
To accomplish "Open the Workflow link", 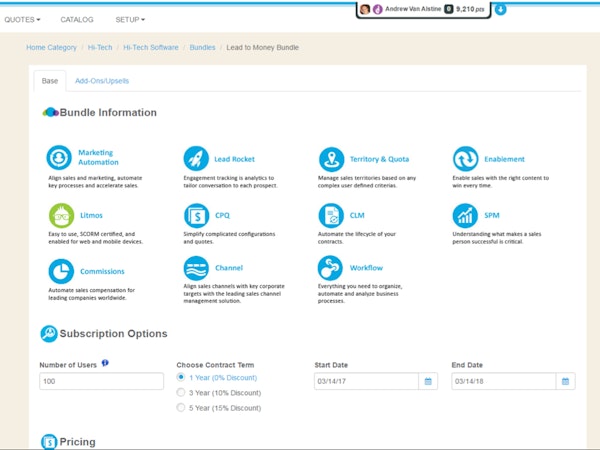I will [366, 268].
